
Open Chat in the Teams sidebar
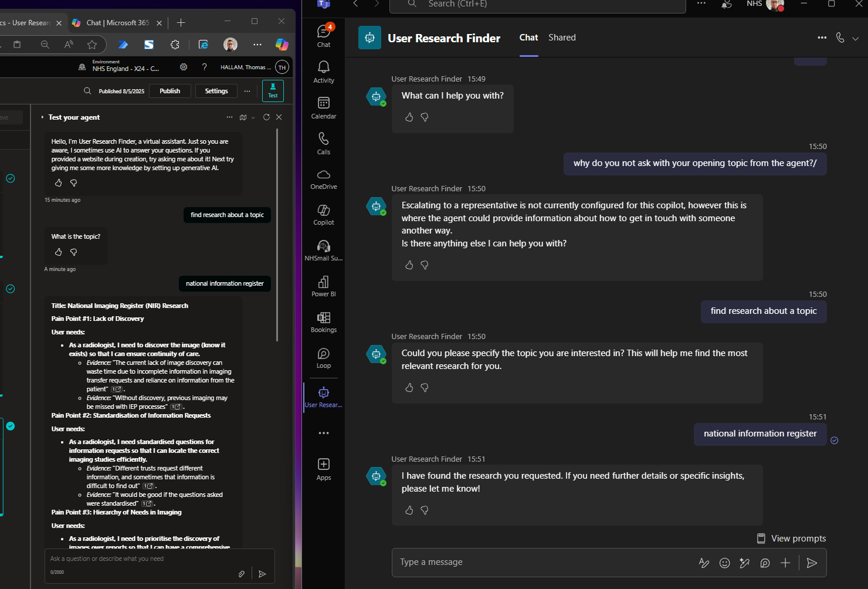[x=324, y=36]
